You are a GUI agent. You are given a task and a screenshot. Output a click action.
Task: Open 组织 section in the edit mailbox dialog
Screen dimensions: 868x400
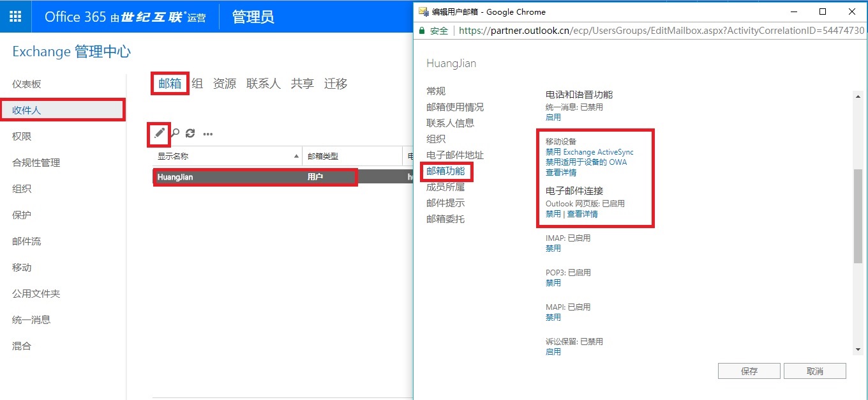pyautogui.click(x=436, y=139)
